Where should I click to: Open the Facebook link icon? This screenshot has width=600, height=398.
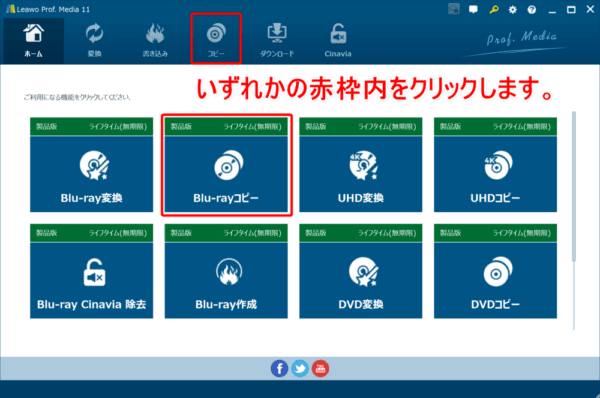click(x=279, y=369)
